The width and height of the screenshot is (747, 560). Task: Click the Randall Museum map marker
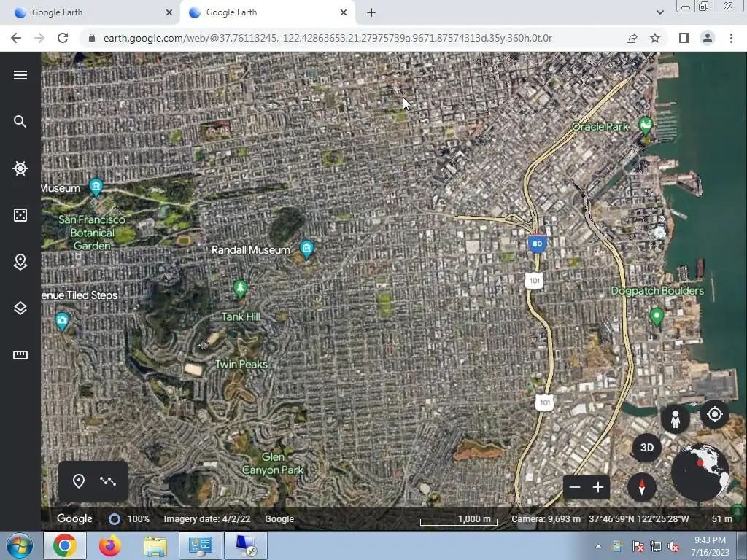pyautogui.click(x=306, y=249)
